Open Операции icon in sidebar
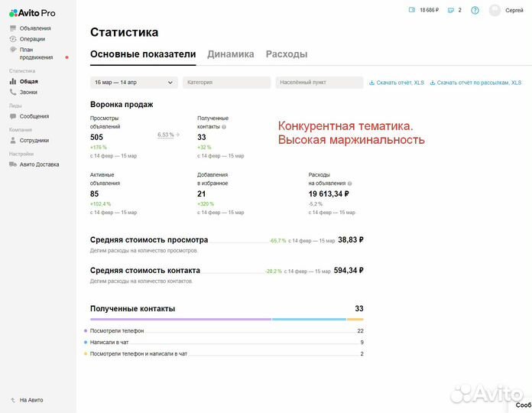Screen dimensions: 532x413 click(13, 39)
